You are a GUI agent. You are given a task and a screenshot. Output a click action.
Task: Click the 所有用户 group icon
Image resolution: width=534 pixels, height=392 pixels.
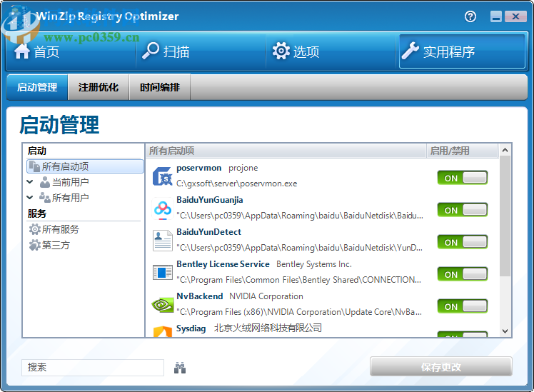(45, 198)
